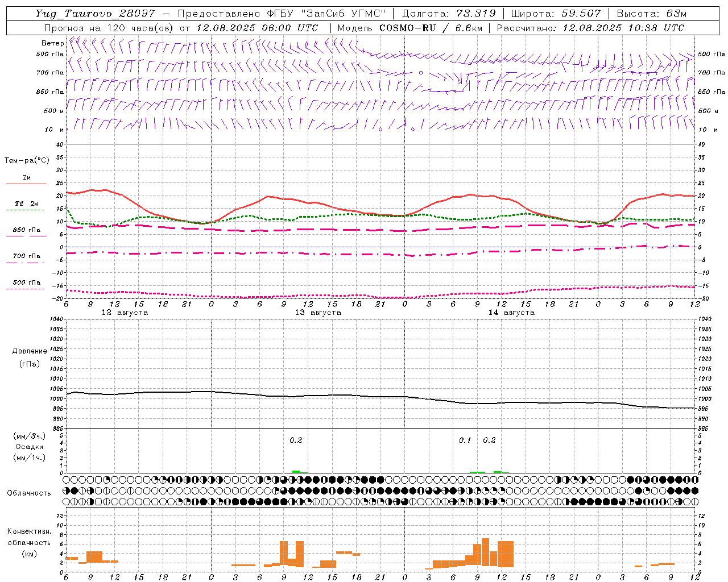Click the Облачность row label
This screenshot has height=582, width=728.
coord(29,493)
